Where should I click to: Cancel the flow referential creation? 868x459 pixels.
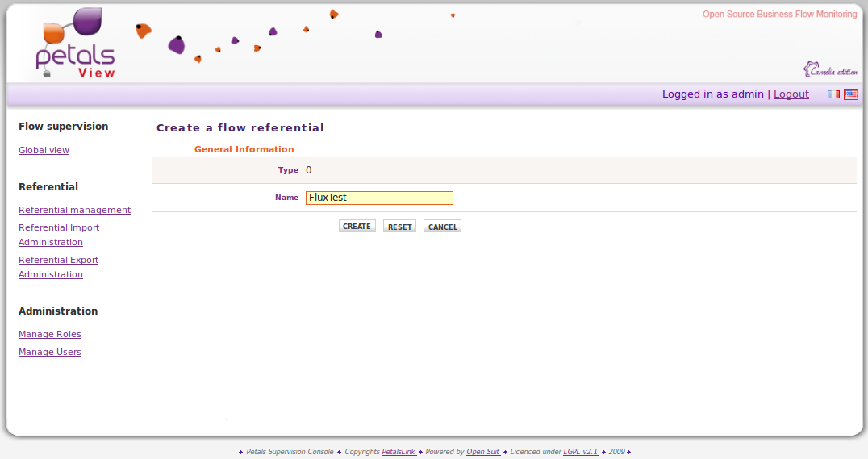tap(442, 227)
